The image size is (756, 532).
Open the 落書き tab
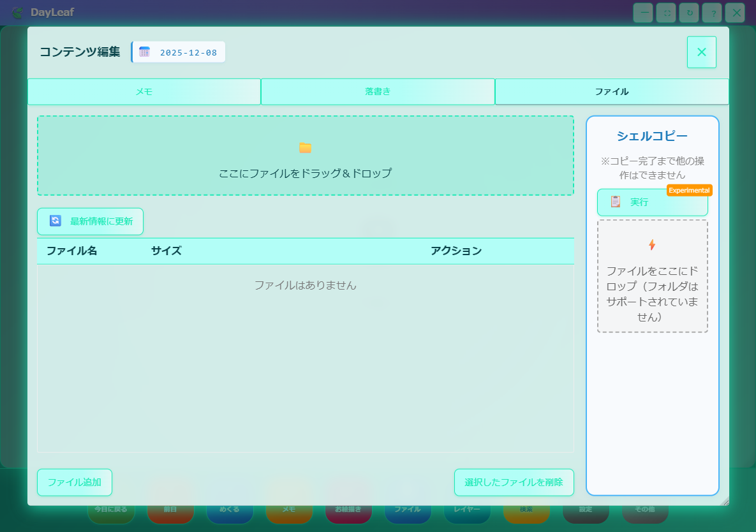click(x=378, y=92)
